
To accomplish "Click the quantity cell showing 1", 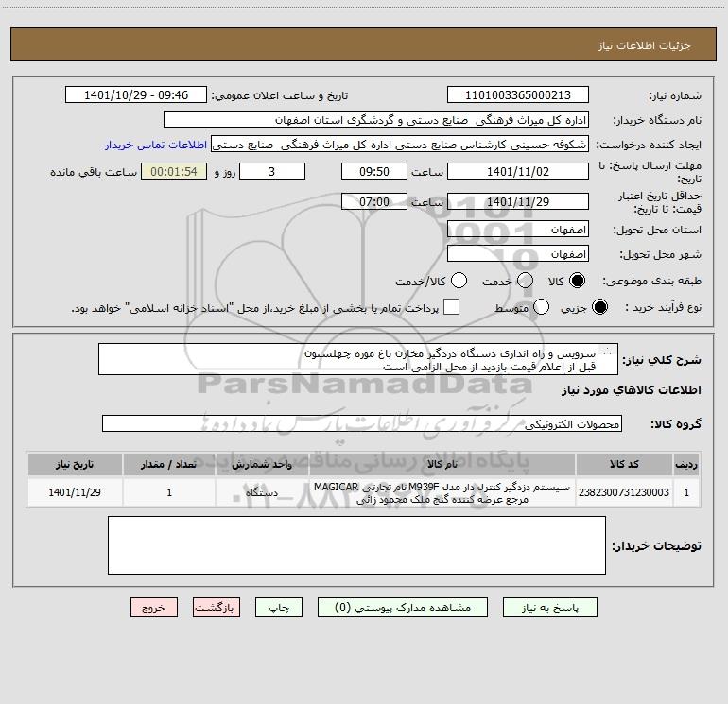I will (x=169, y=492).
